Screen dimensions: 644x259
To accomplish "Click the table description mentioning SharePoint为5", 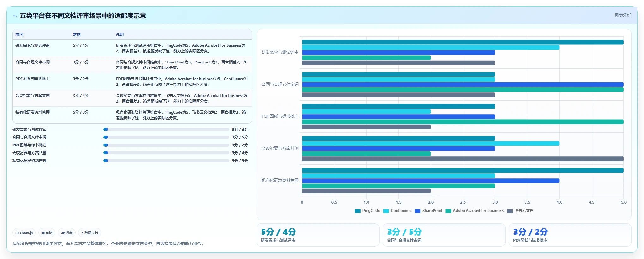I will [181, 65].
